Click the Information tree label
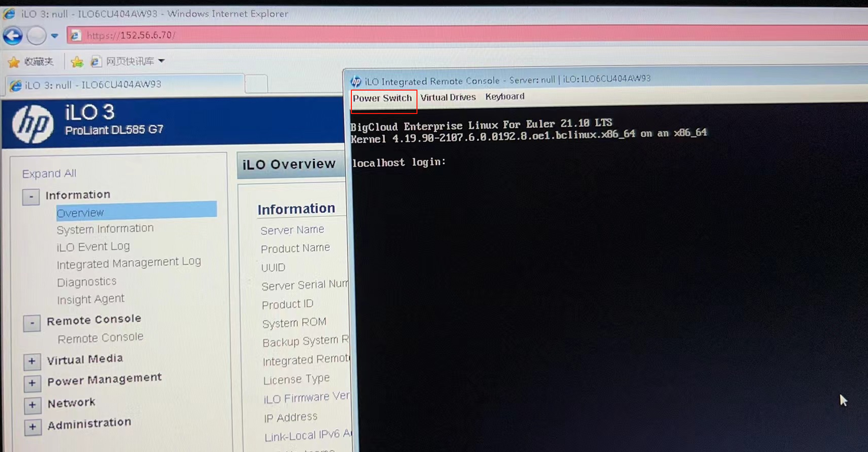The width and height of the screenshot is (868, 452). click(x=78, y=195)
